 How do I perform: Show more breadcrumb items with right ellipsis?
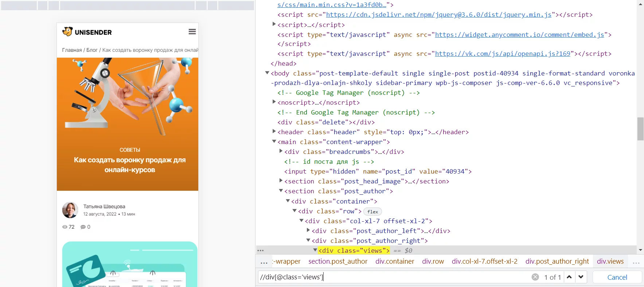[x=636, y=262]
